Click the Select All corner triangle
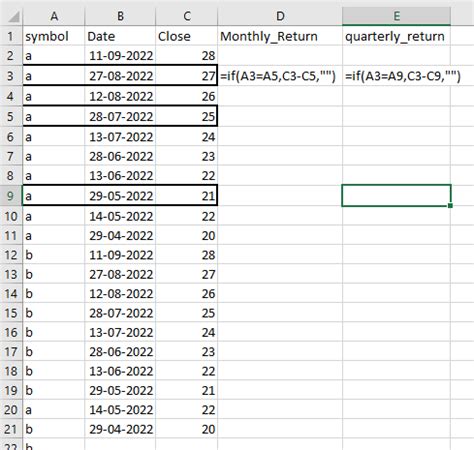This screenshot has width=474, height=450. (x=13, y=17)
